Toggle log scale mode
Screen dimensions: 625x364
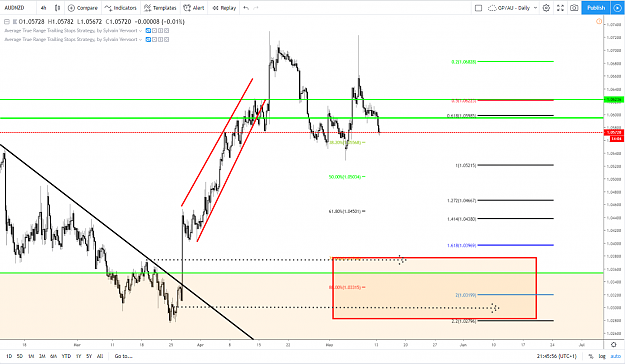[x=602, y=356]
